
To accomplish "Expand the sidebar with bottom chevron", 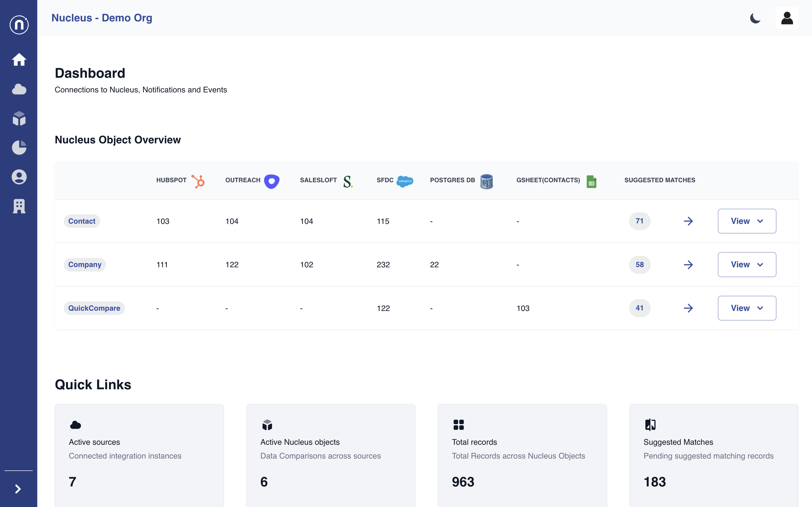I will pyautogui.click(x=18, y=489).
